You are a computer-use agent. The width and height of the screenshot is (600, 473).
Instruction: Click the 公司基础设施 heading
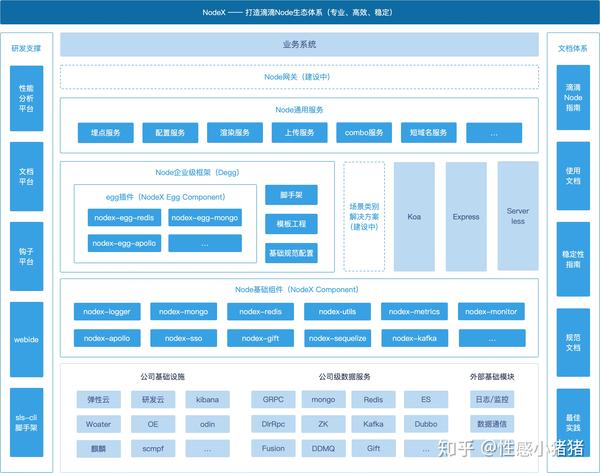(x=163, y=377)
